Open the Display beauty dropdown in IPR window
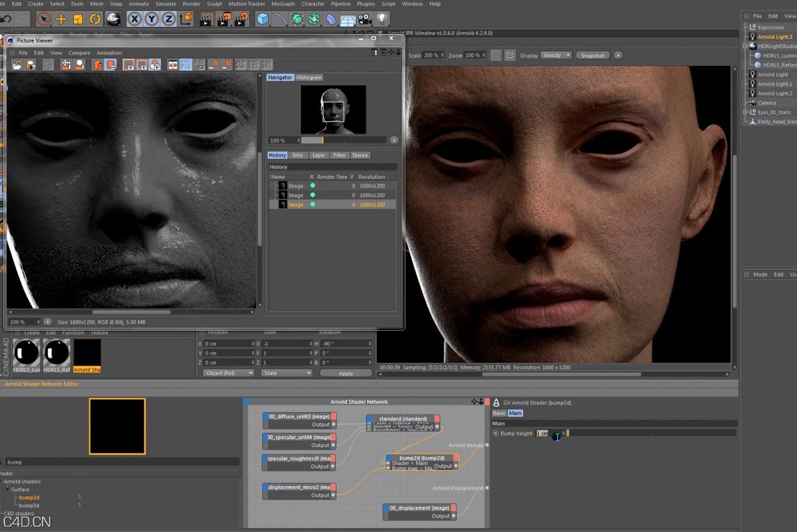This screenshot has width=797, height=532. point(556,55)
